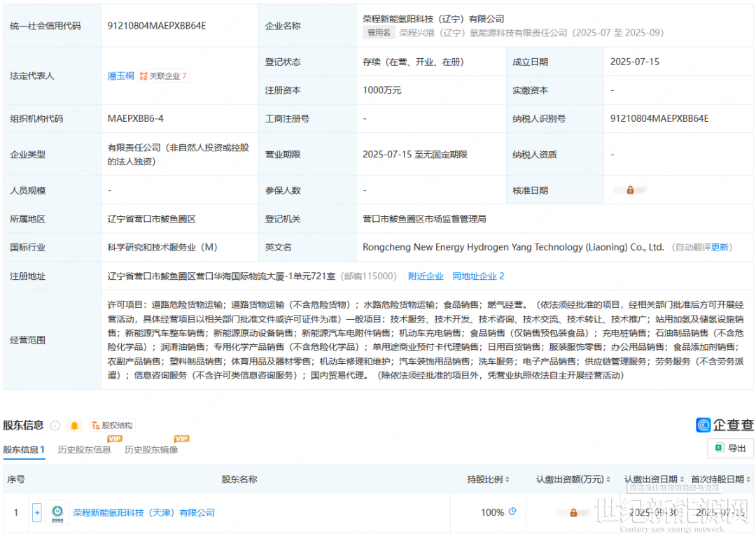This screenshot has height=536, width=756.
Task: Open legal representative 潘玉桐 link
Action: [120, 76]
